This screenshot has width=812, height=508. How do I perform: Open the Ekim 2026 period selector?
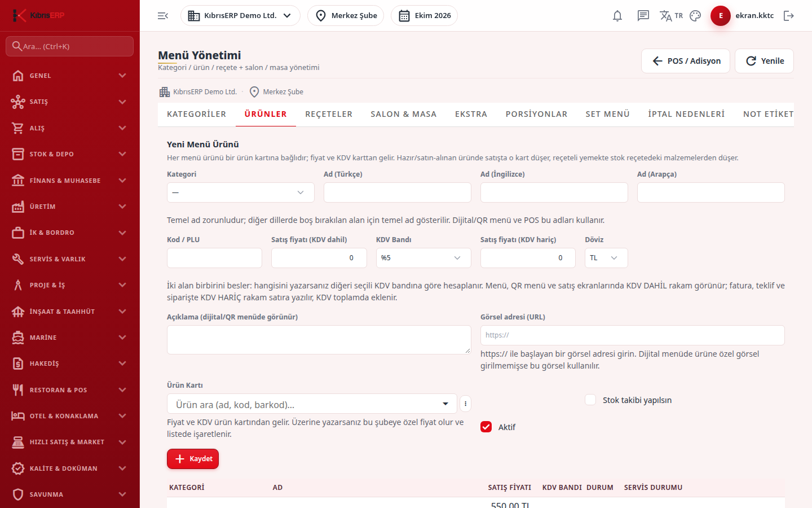424,16
